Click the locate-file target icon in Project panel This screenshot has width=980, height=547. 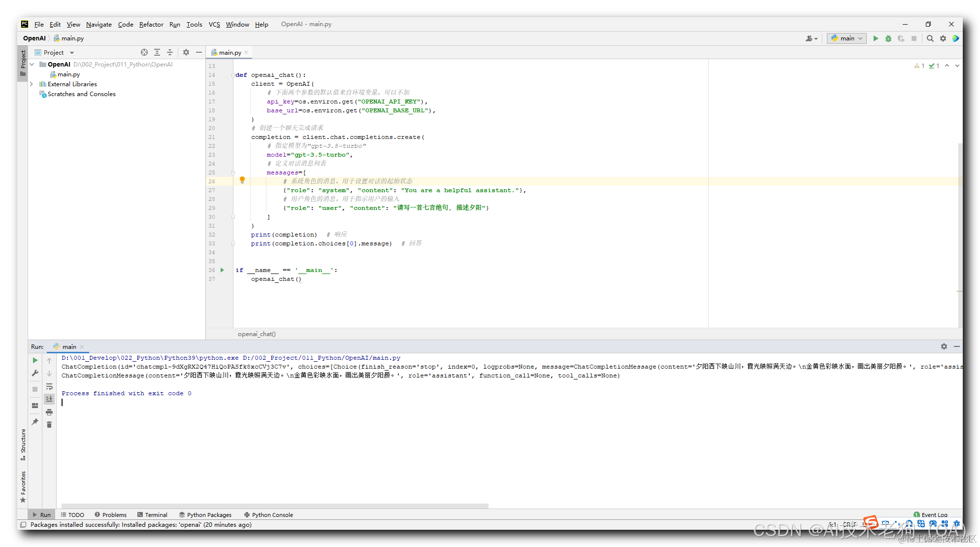[x=144, y=52]
